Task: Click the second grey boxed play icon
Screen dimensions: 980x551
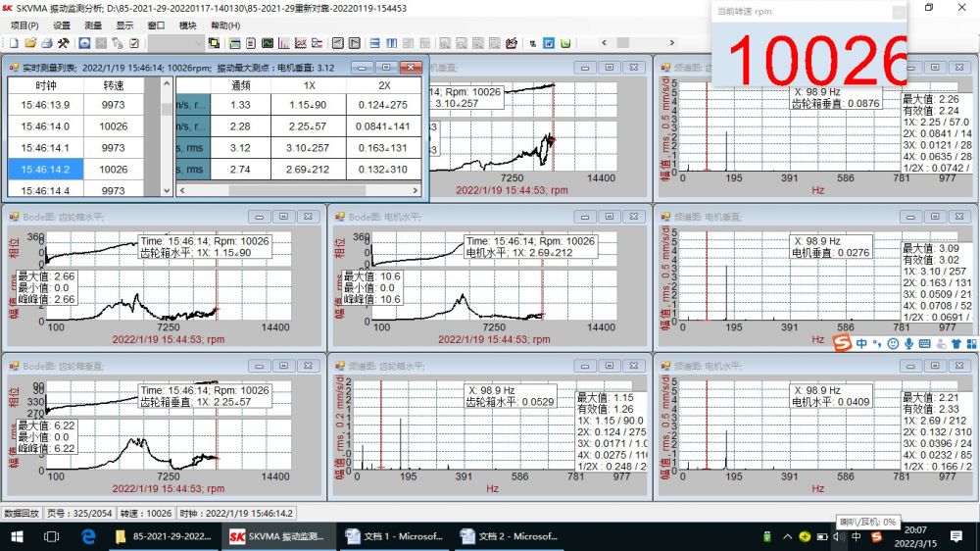Action: [355, 43]
